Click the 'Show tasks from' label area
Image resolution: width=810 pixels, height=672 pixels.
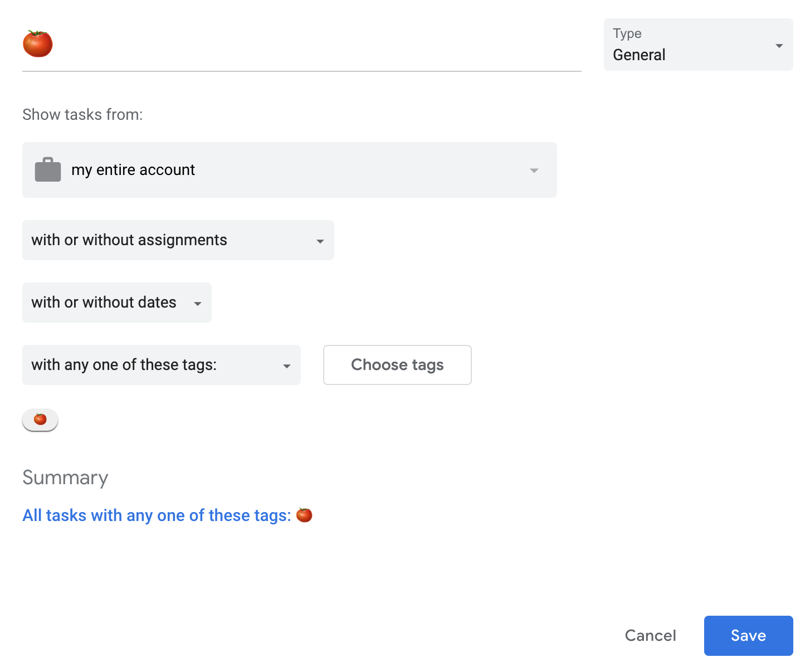(82, 114)
